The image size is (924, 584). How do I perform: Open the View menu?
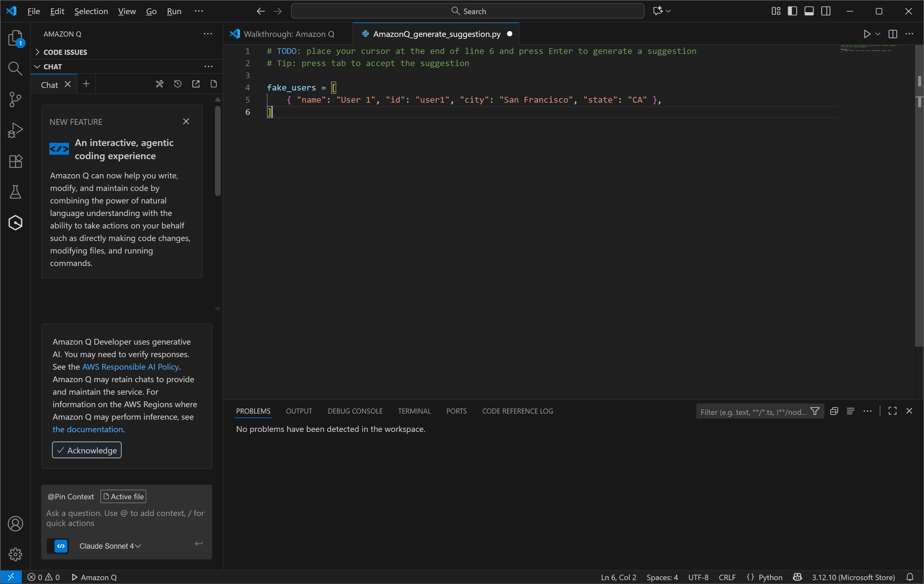(x=127, y=11)
